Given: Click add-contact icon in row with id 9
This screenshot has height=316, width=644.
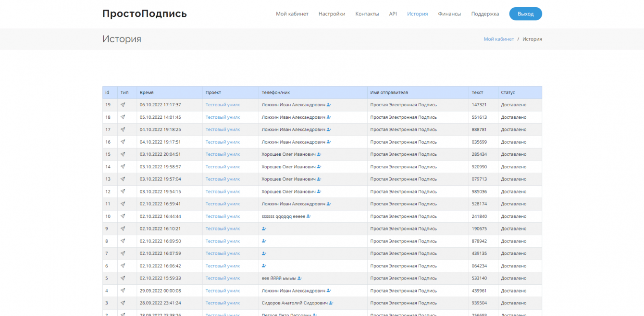Looking at the screenshot, I should pos(264,228).
